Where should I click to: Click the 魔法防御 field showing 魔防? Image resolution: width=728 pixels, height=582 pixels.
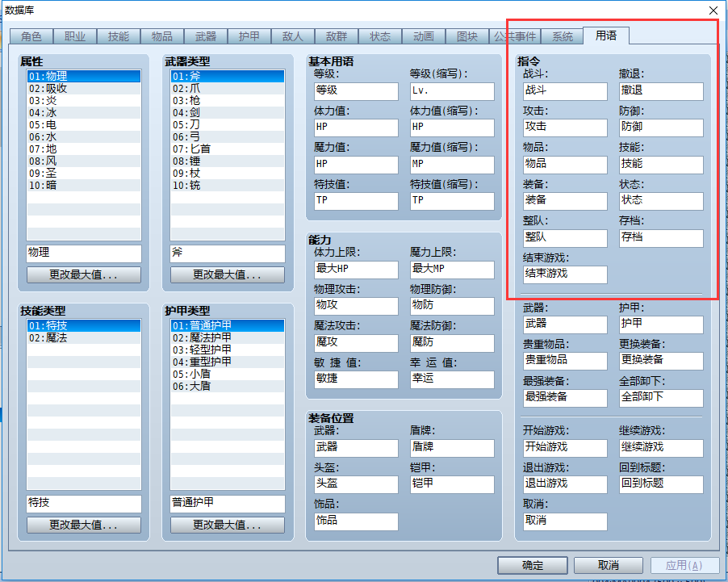point(452,343)
